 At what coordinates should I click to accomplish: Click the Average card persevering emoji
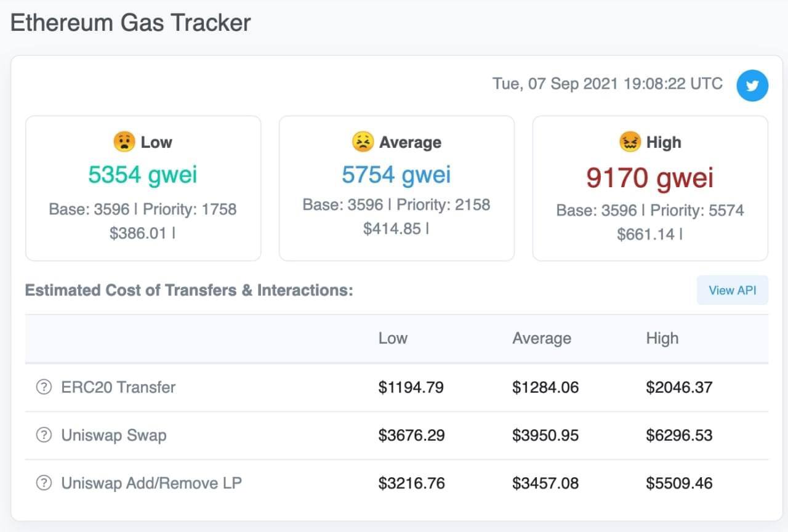point(363,142)
